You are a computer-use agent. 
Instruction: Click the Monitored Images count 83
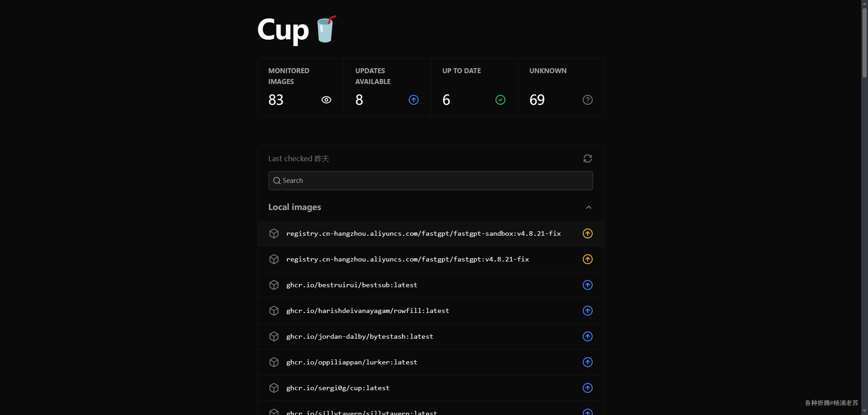pyautogui.click(x=276, y=100)
